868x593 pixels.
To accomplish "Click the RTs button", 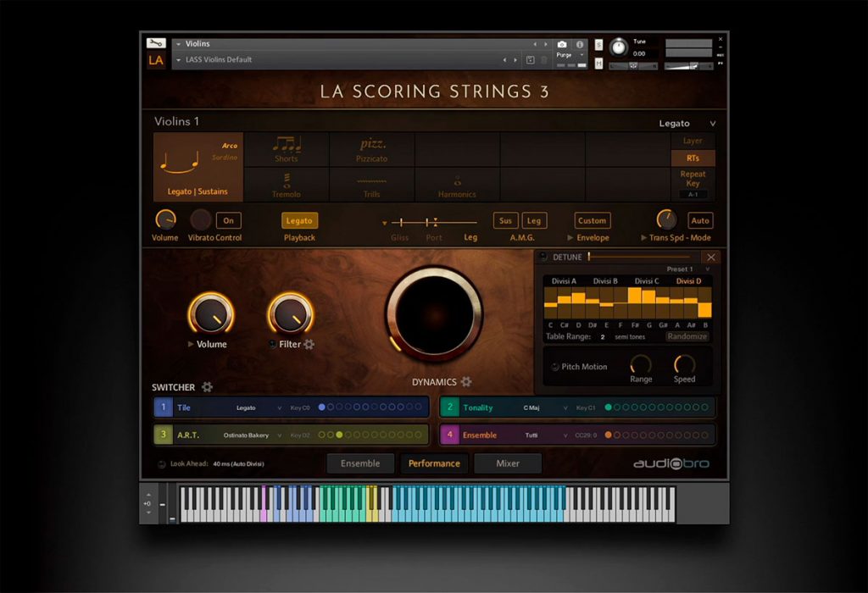I will (x=693, y=158).
